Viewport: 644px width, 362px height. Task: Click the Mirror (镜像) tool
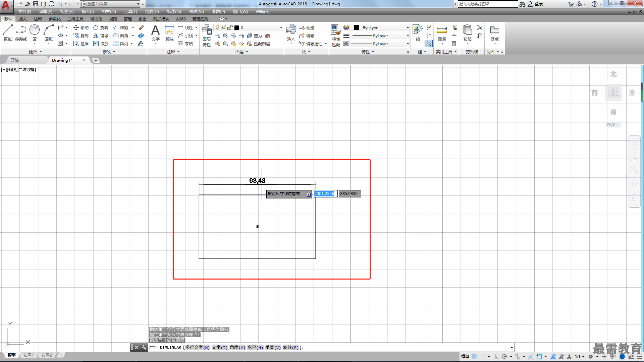pyautogui.click(x=101, y=36)
